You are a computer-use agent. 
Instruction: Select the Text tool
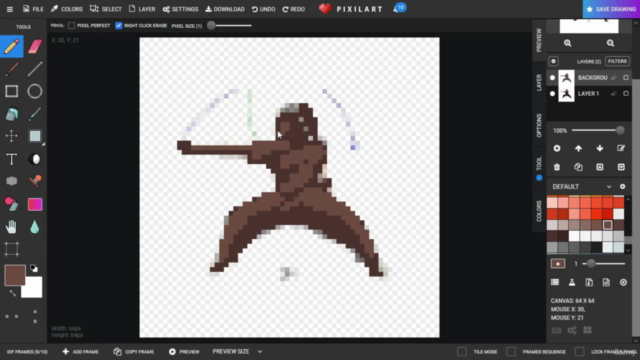click(12, 159)
